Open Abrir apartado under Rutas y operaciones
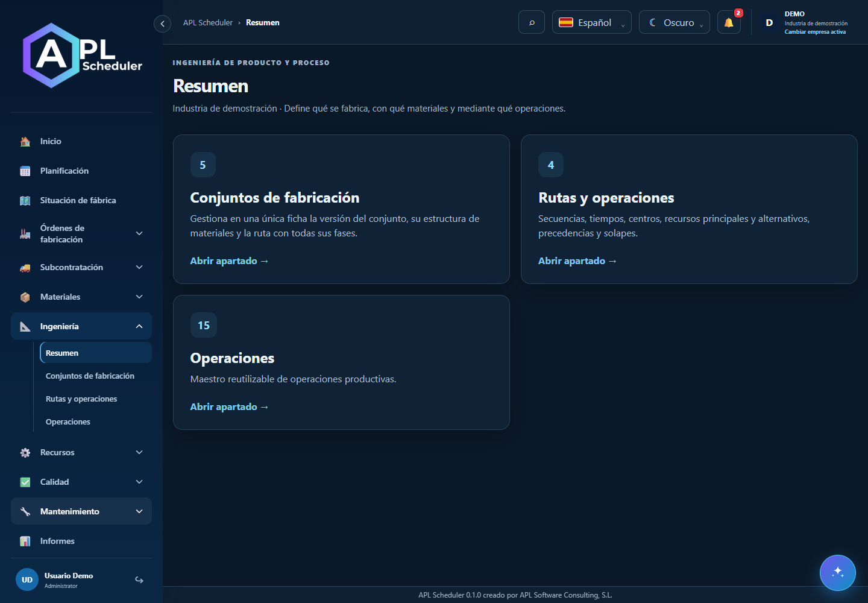868x603 pixels. (x=577, y=261)
